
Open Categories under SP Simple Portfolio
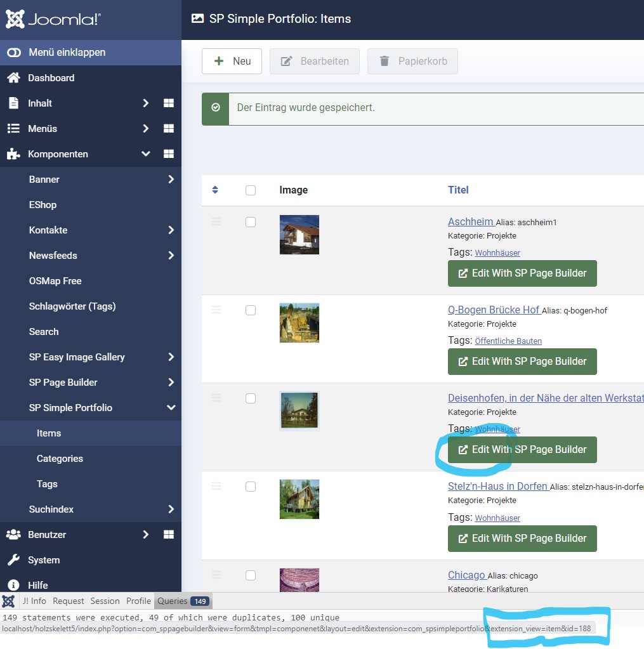coord(60,459)
